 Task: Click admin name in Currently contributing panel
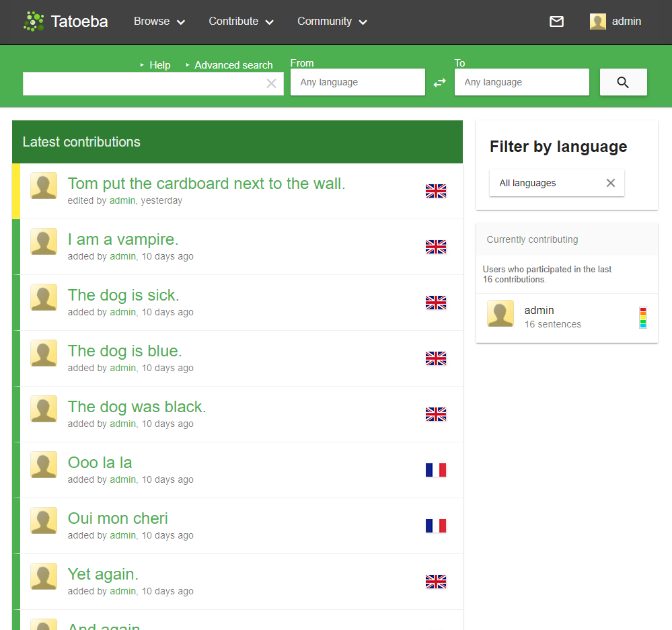point(539,310)
